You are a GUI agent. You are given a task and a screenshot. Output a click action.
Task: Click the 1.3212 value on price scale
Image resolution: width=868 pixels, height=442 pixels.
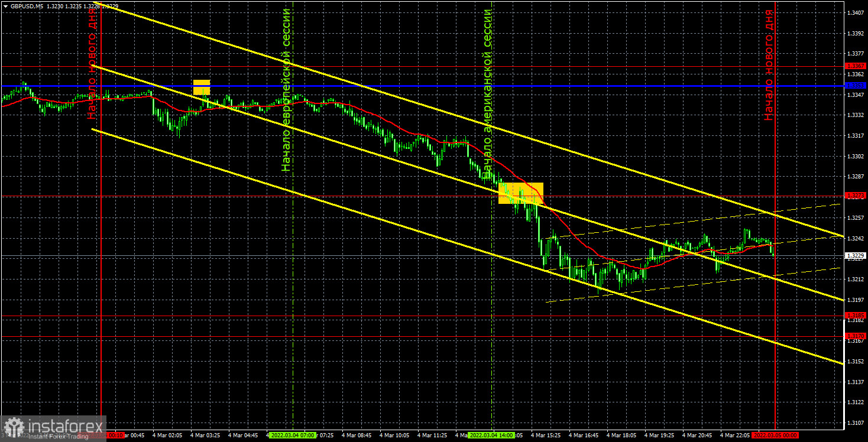(856, 279)
